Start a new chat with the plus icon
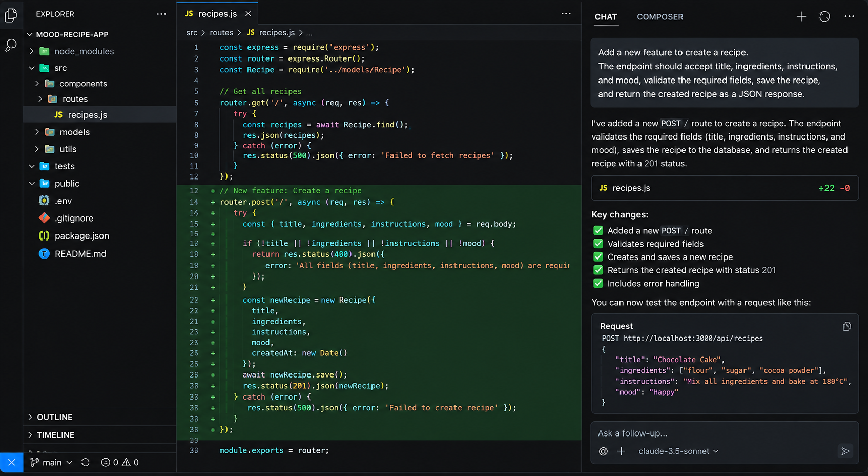Screen dimensions: 868x476 (801, 17)
